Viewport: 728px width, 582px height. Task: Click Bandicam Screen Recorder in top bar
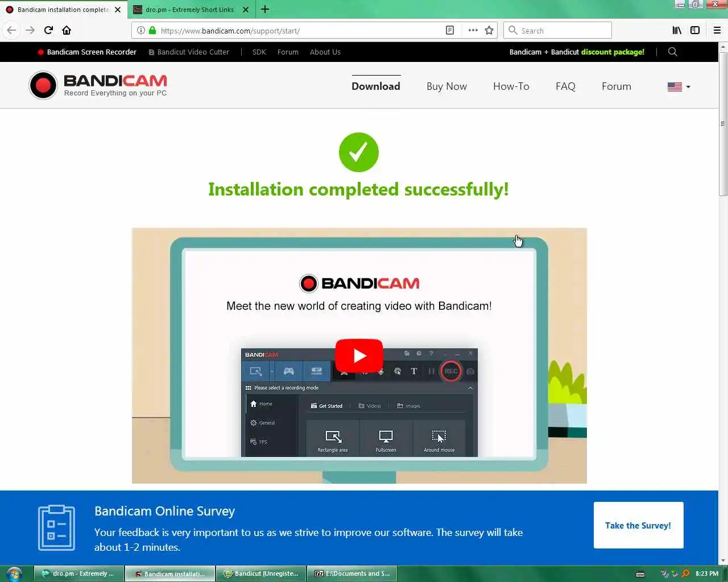[87, 52]
